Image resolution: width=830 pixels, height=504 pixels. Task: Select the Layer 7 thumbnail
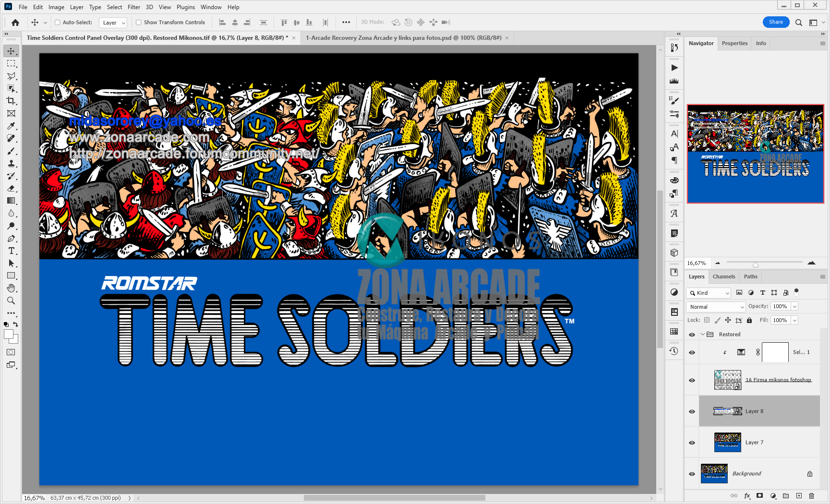point(727,442)
